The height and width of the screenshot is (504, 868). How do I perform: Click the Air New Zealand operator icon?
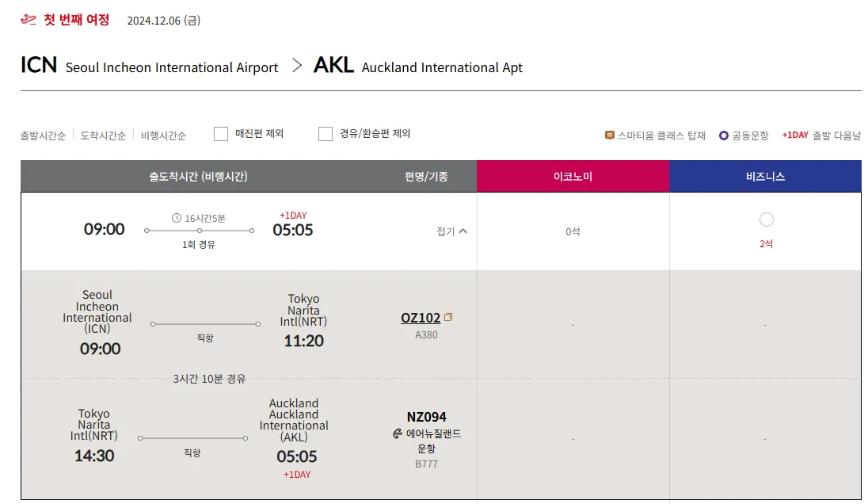[398, 433]
